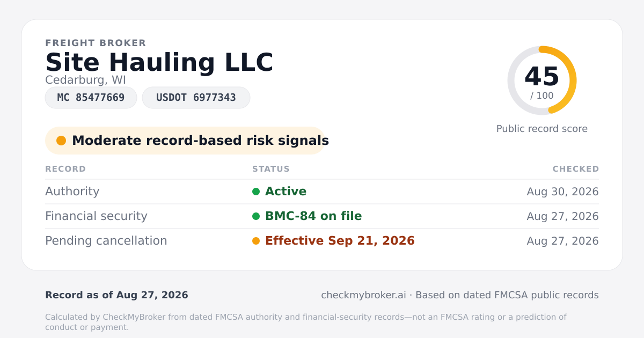Select the Authority record row

(x=322, y=192)
